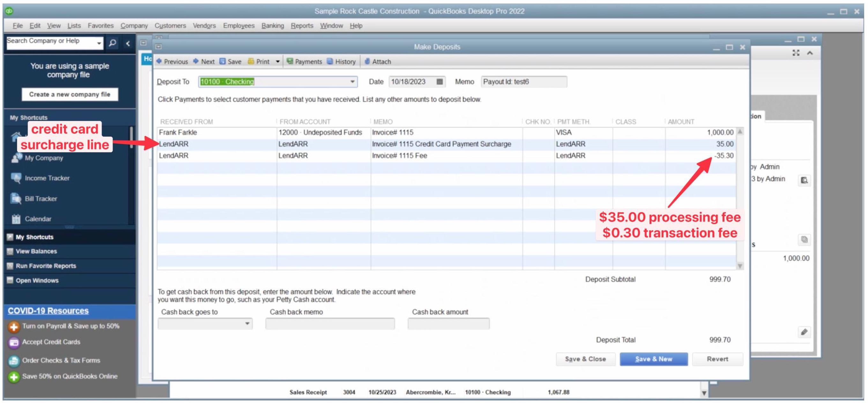
Task: Open the Bill Tracker shortcut
Action: [x=41, y=198]
